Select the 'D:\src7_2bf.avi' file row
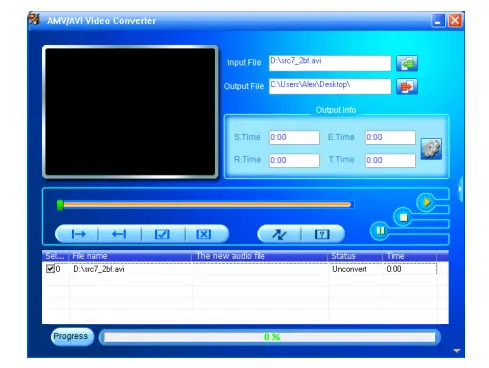 [x=240, y=269]
